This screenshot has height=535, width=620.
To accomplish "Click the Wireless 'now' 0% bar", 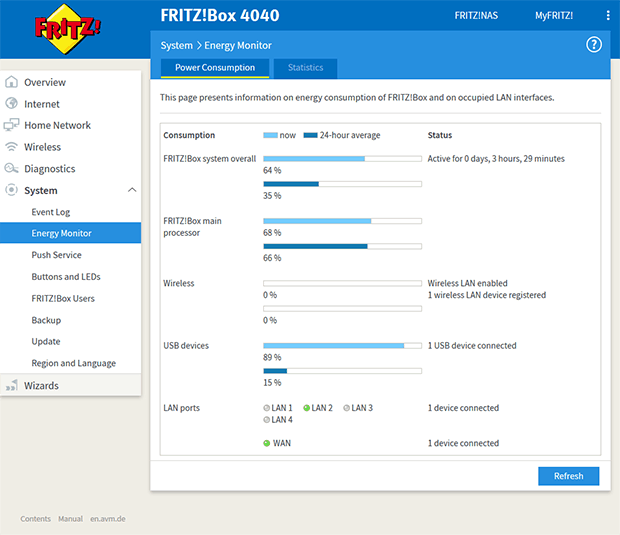I will [342, 283].
